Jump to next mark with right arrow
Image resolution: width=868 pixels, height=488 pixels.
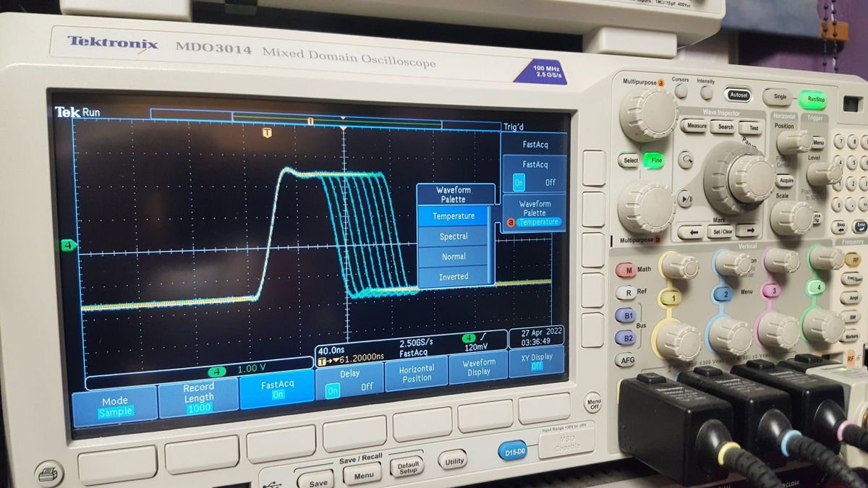[747, 231]
